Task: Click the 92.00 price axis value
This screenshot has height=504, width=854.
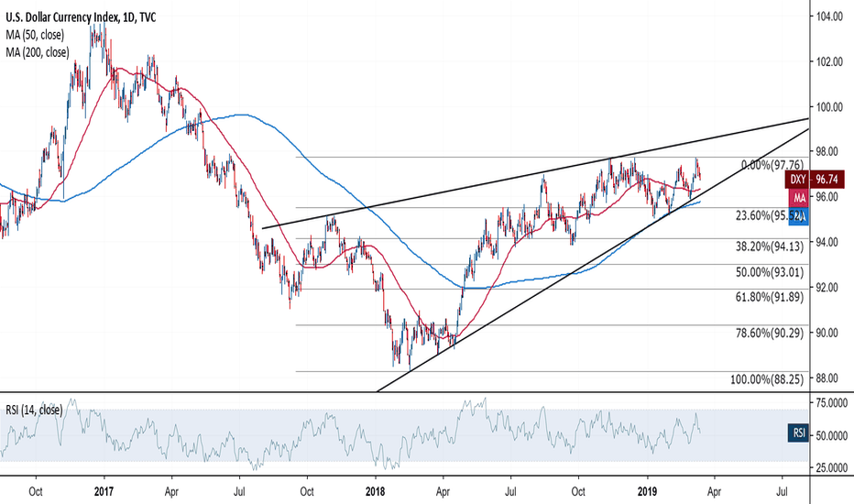Action: pos(829,287)
